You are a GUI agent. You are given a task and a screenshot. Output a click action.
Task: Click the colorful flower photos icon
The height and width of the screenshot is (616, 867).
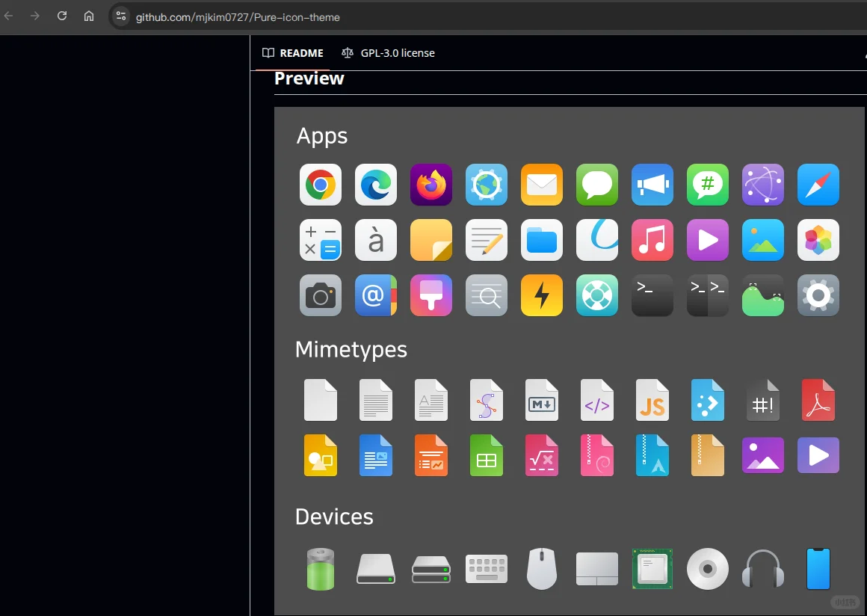pyautogui.click(x=818, y=240)
